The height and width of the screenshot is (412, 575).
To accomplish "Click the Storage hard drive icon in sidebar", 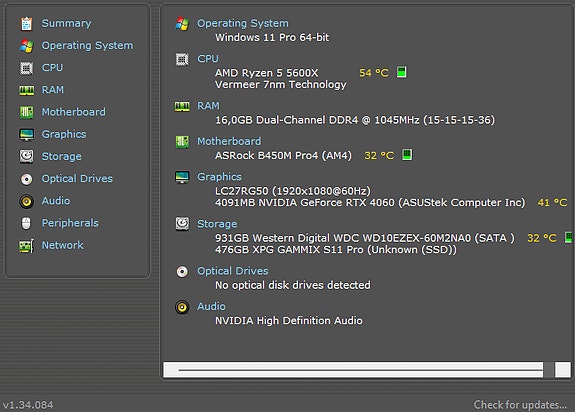I will (x=26, y=157).
